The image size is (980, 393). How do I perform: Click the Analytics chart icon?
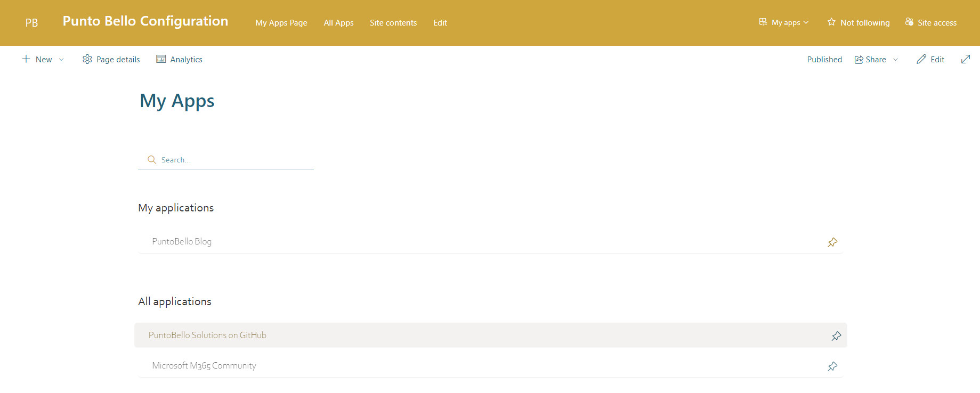(x=161, y=59)
